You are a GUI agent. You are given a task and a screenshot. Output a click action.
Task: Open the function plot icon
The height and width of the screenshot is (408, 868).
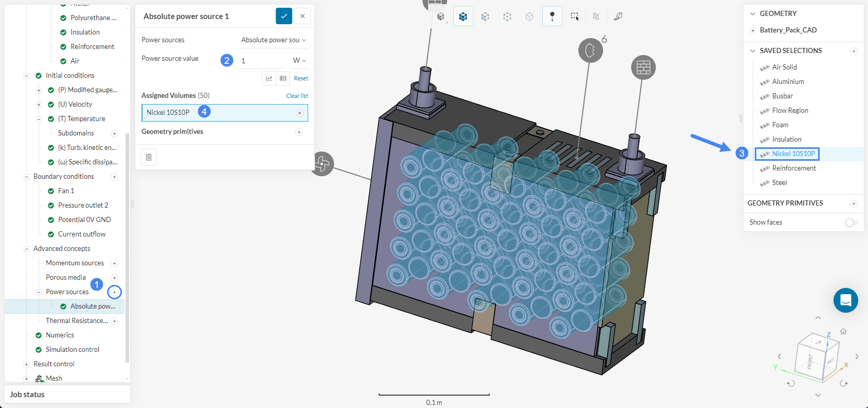pyautogui.click(x=269, y=78)
